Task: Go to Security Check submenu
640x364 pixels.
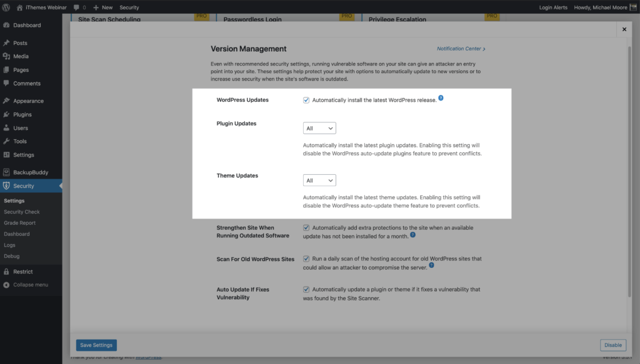Action: point(22,212)
